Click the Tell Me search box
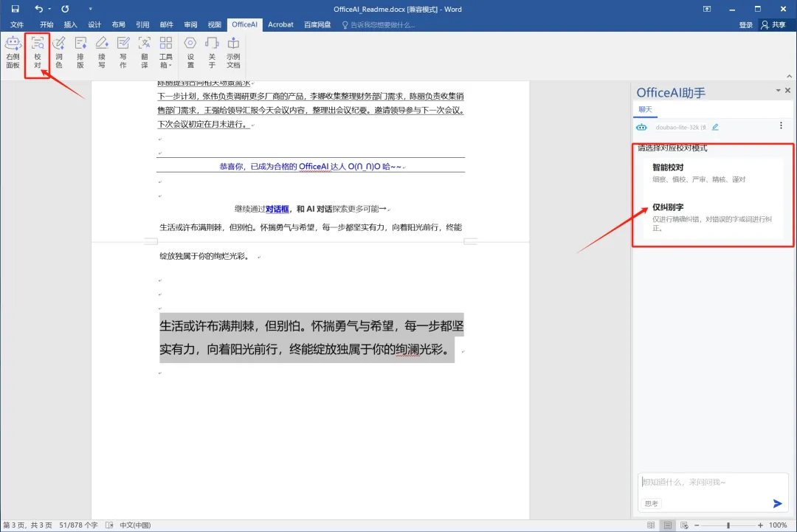Screen dimensions: 797x532 [379, 25]
